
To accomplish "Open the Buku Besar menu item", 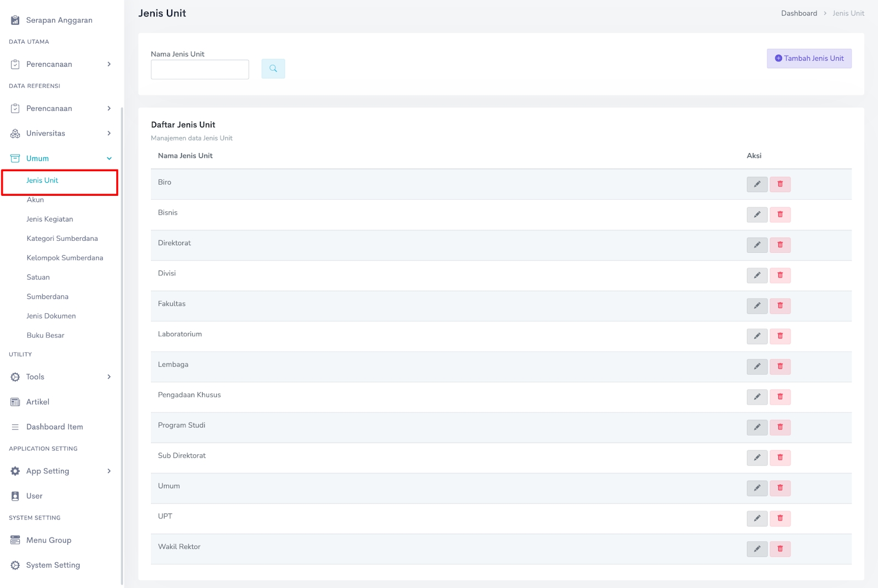I will (46, 336).
